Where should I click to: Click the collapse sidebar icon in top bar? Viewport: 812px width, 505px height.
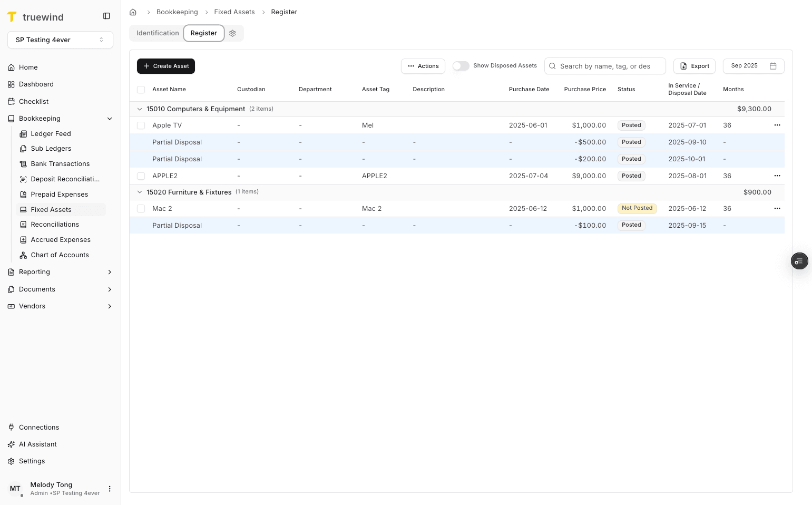(106, 16)
